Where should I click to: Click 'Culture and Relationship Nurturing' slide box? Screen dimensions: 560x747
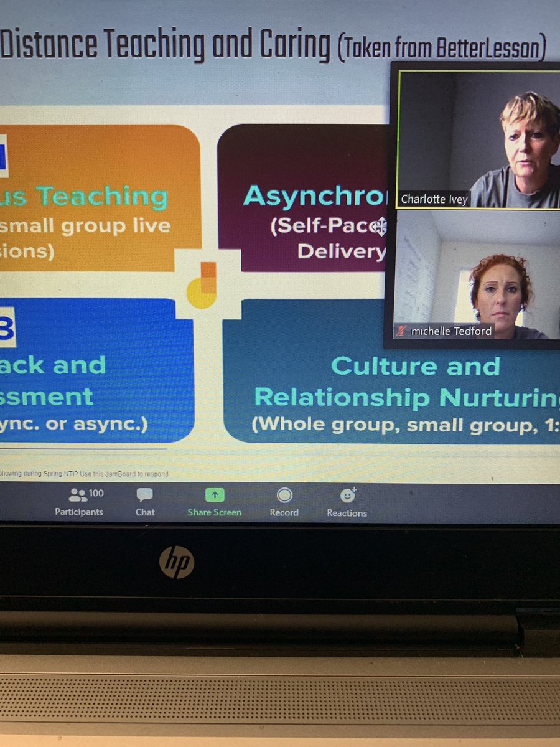pyautogui.click(x=392, y=372)
